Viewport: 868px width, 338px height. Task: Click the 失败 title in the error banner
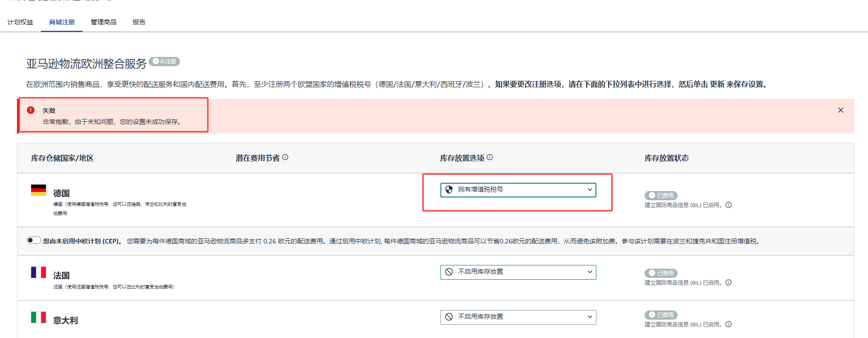(x=49, y=111)
